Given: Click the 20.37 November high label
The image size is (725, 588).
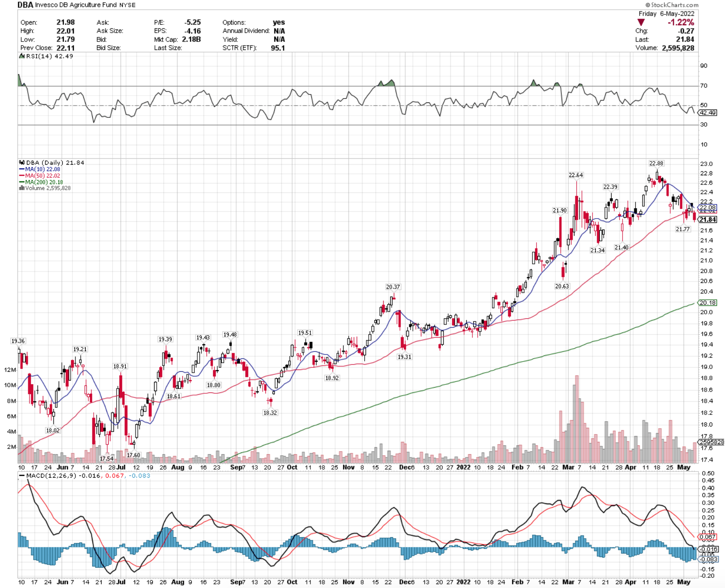Looking at the screenshot, I should pos(393,287).
